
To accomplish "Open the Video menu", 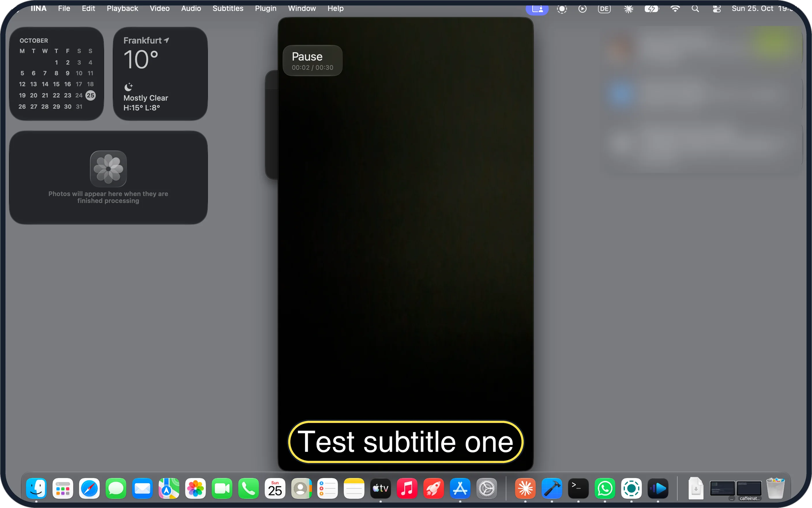I will (159, 8).
